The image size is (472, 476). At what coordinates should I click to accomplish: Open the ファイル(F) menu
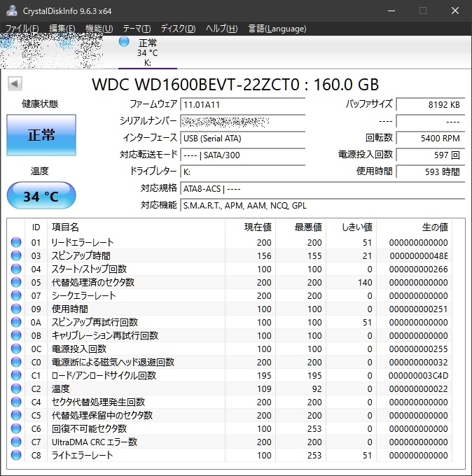pyautogui.click(x=22, y=29)
